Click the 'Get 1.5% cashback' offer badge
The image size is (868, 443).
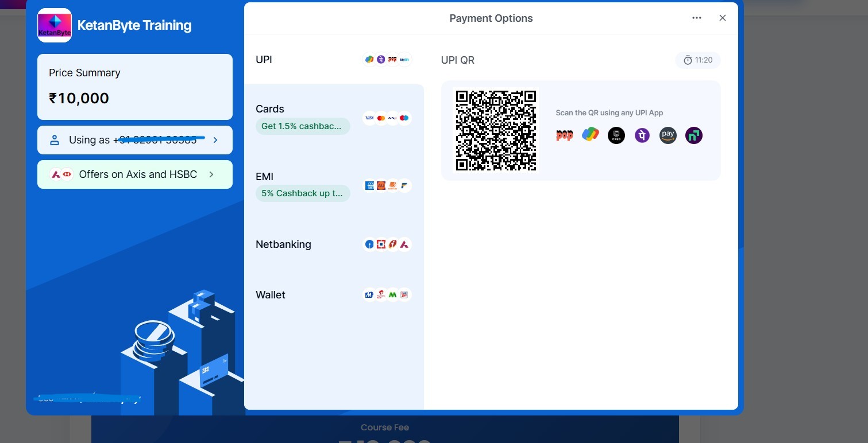tap(303, 126)
